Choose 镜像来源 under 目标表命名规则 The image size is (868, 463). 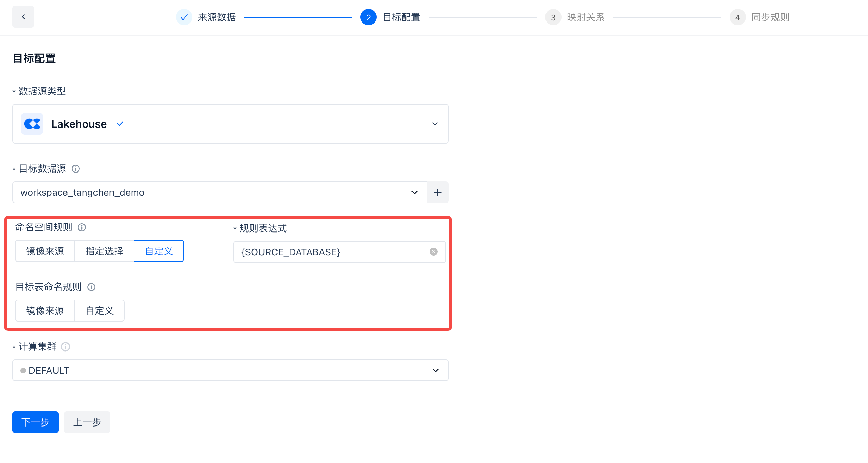point(45,311)
